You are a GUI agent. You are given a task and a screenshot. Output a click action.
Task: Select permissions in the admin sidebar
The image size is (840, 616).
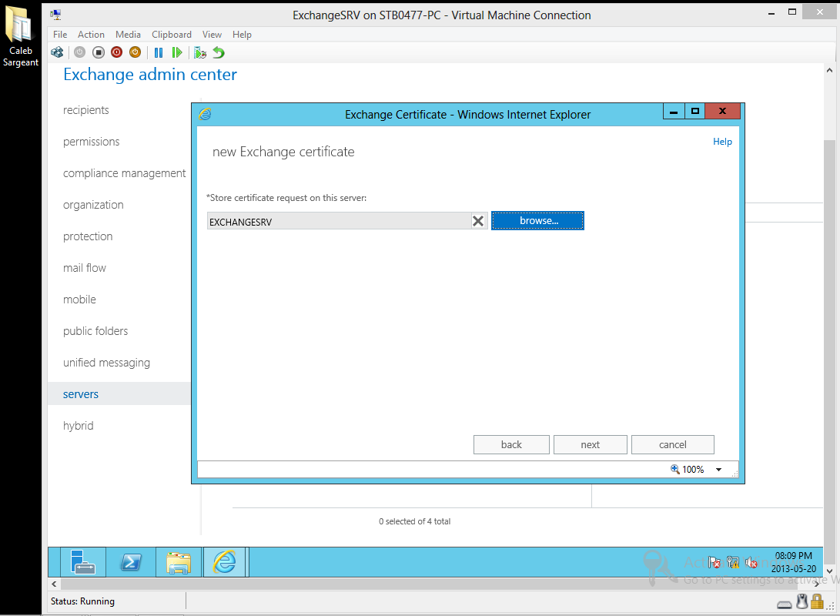(x=91, y=142)
